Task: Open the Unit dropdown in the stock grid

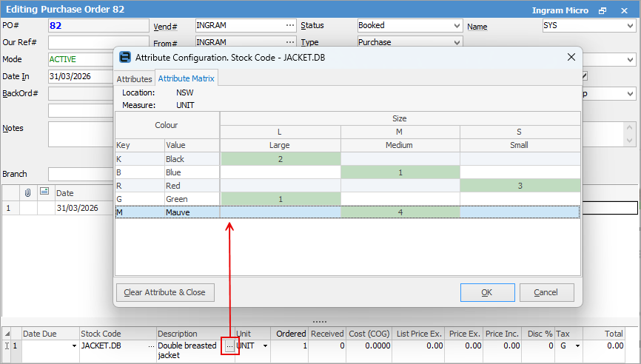Action: coord(265,346)
